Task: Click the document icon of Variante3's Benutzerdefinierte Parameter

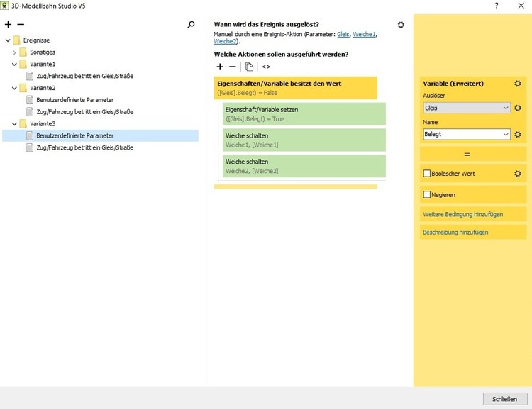Action: pos(30,135)
